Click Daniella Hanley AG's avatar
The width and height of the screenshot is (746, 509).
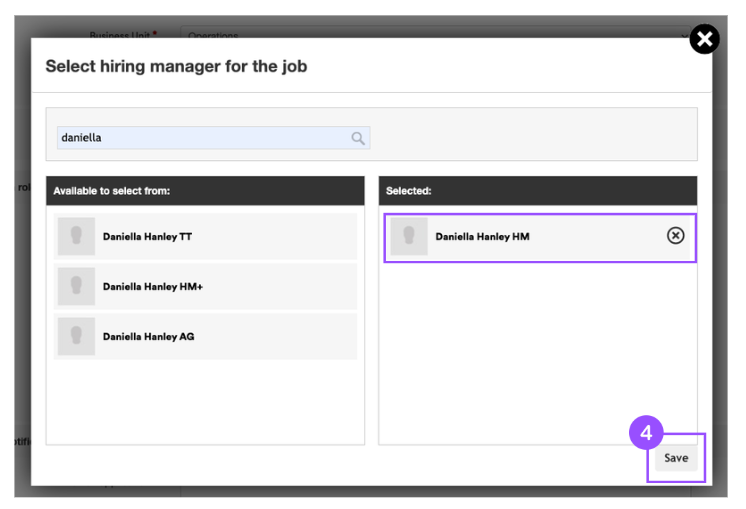76,337
